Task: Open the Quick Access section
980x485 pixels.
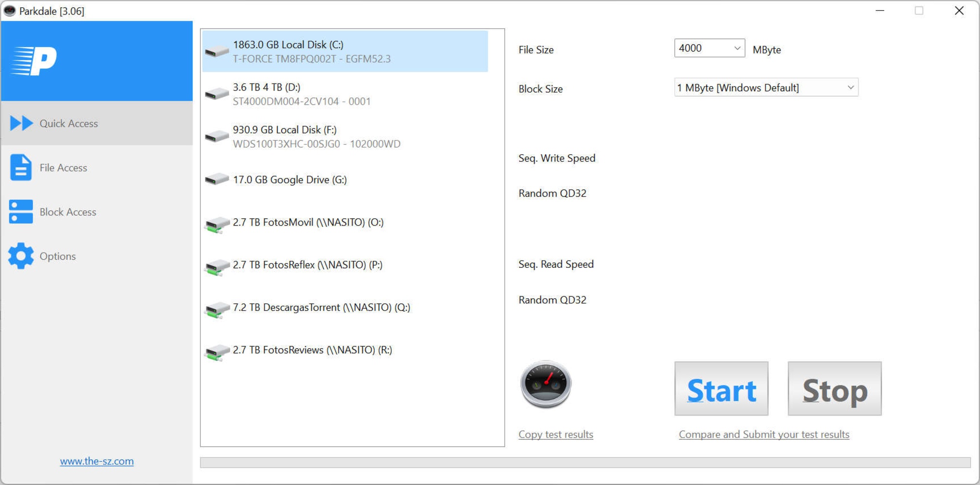Action: (x=97, y=123)
